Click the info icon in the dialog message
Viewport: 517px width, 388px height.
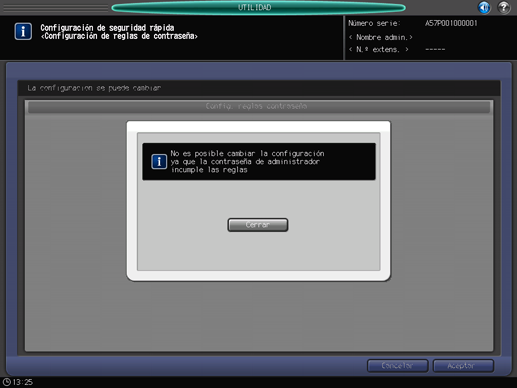pos(159,162)
